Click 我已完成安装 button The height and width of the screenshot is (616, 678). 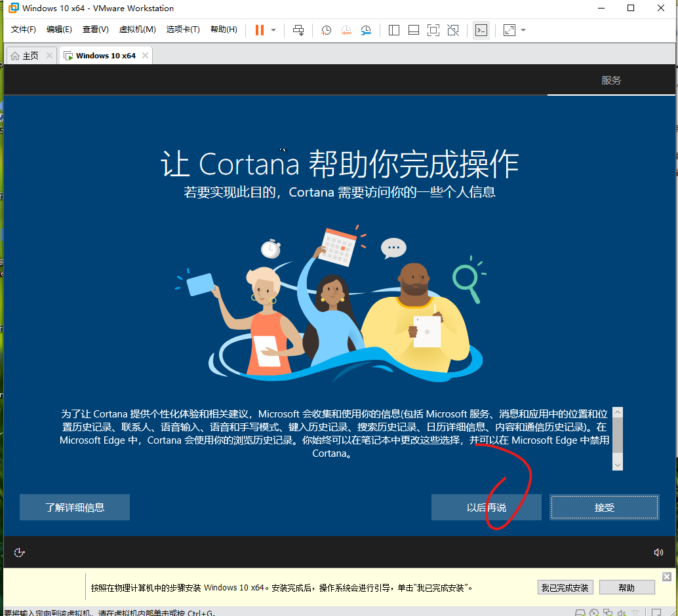click(565, 587)
